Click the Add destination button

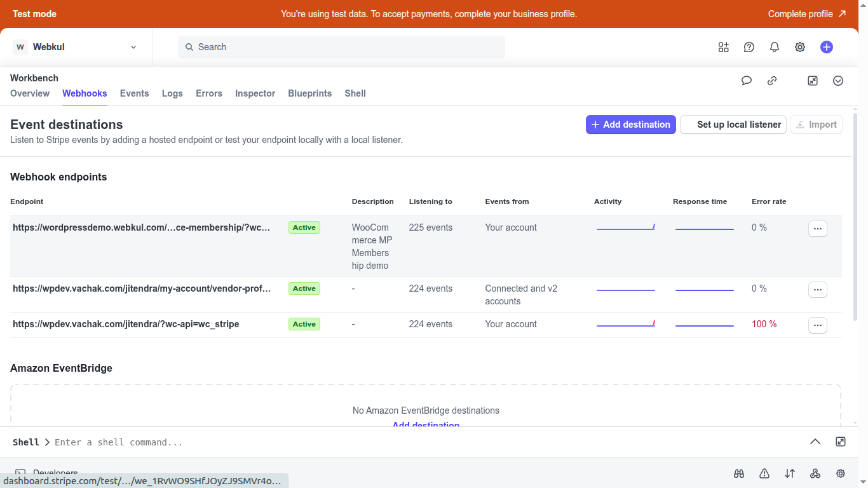(x=630, y=125)
